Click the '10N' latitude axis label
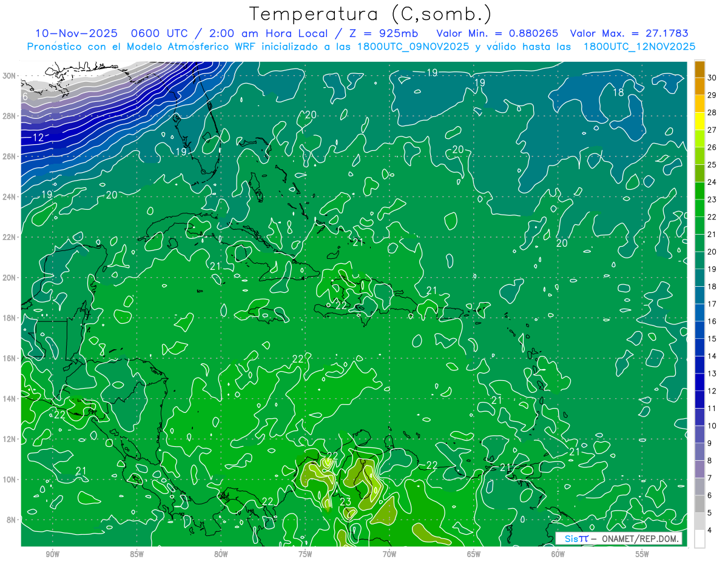This screenshot has width=728, height=562. 10,480
